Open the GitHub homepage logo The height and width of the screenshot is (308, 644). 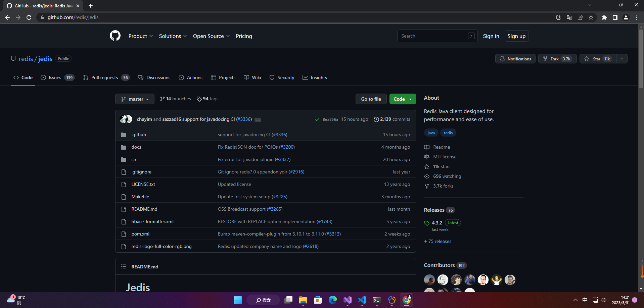[115, 36]
